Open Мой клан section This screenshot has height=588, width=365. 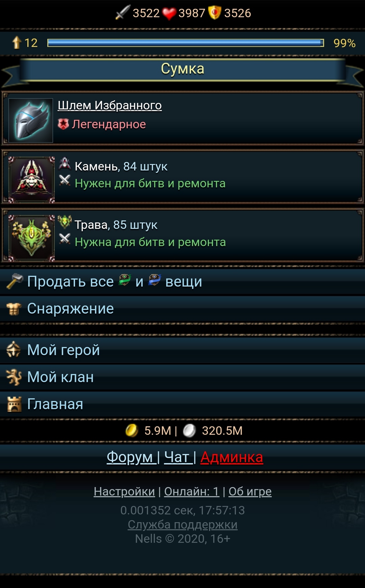(182, 377)
